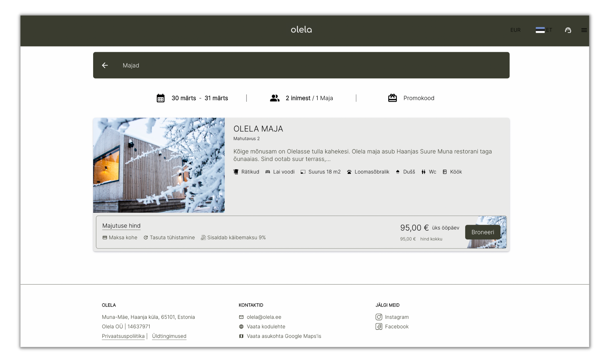Click the customer support headset icon
This screenshot has height=364, width=609.
(568, 30)
